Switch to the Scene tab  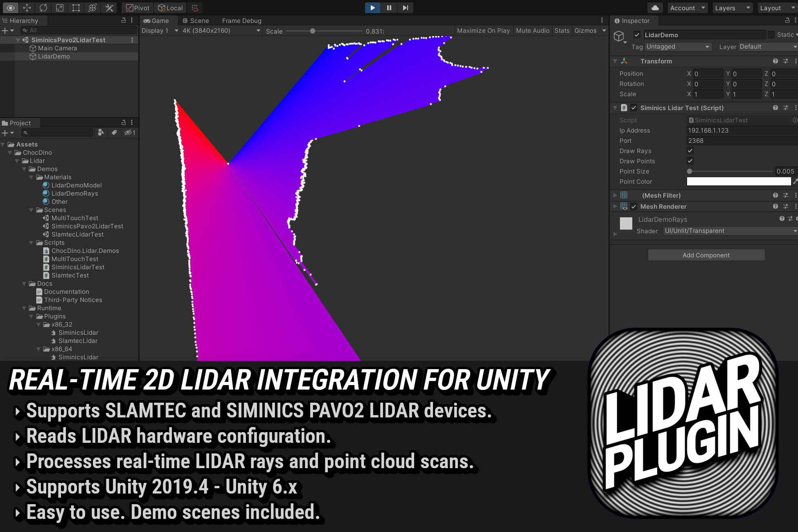[x=195, y=20]
